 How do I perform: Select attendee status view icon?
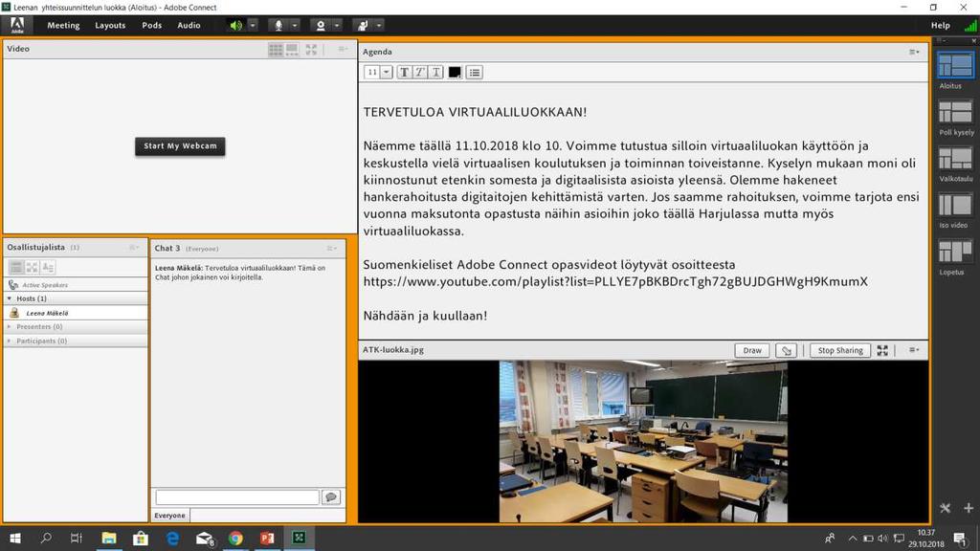point(48,268)
